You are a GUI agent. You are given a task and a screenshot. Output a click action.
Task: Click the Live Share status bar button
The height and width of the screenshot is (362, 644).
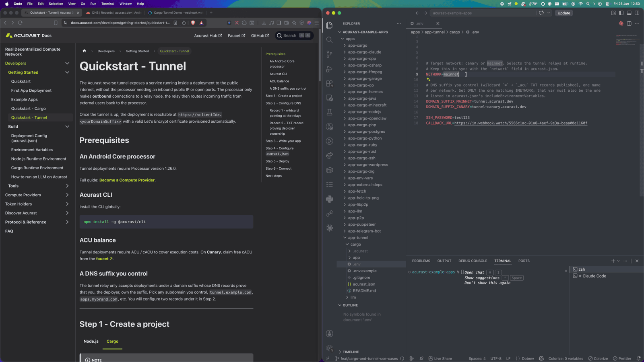point(440,358)
